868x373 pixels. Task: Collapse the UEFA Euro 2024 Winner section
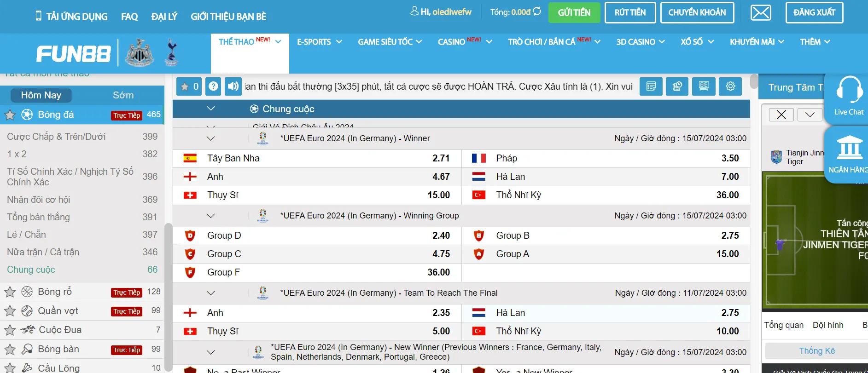(x=211, y=138)
